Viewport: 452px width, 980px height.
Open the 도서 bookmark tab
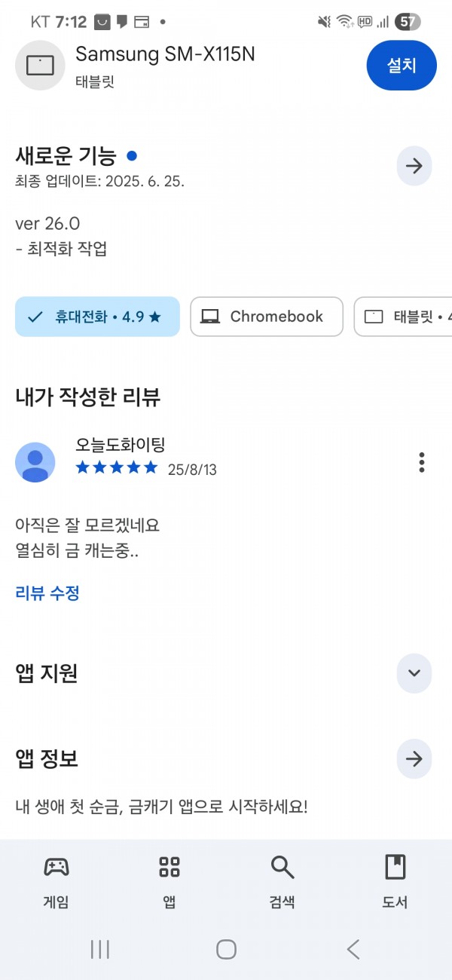click(x=395, y=880)
